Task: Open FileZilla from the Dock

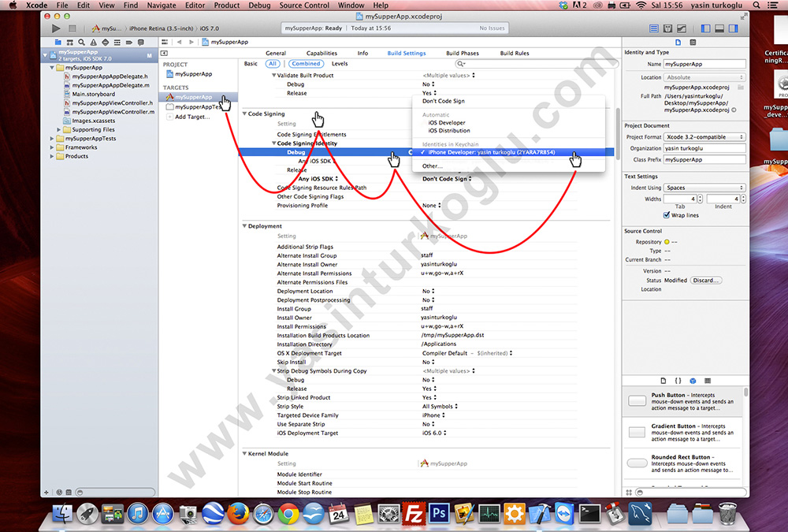Action: tap(414, 514)
